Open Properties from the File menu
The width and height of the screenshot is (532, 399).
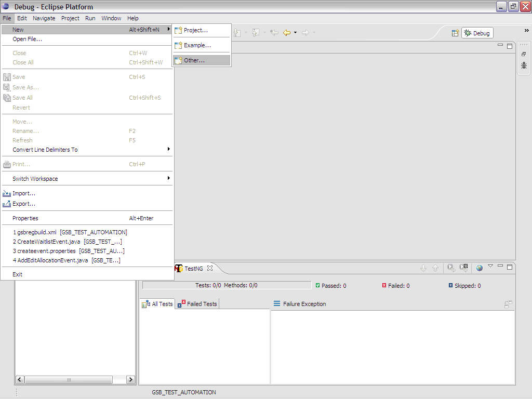(x=87, y=218)
